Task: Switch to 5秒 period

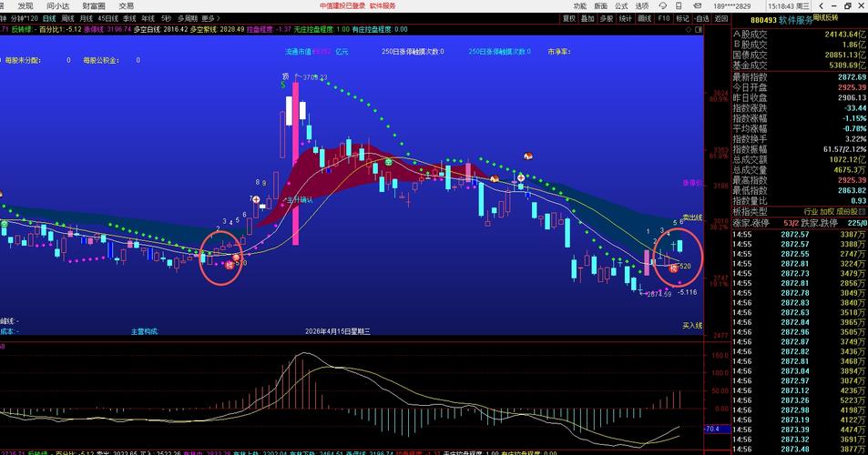Action: tap(166, 18)
